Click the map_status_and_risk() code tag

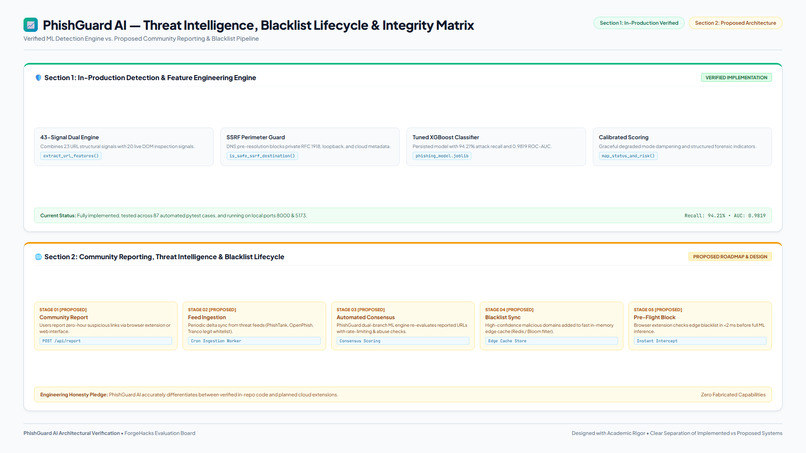coord(628,156)
